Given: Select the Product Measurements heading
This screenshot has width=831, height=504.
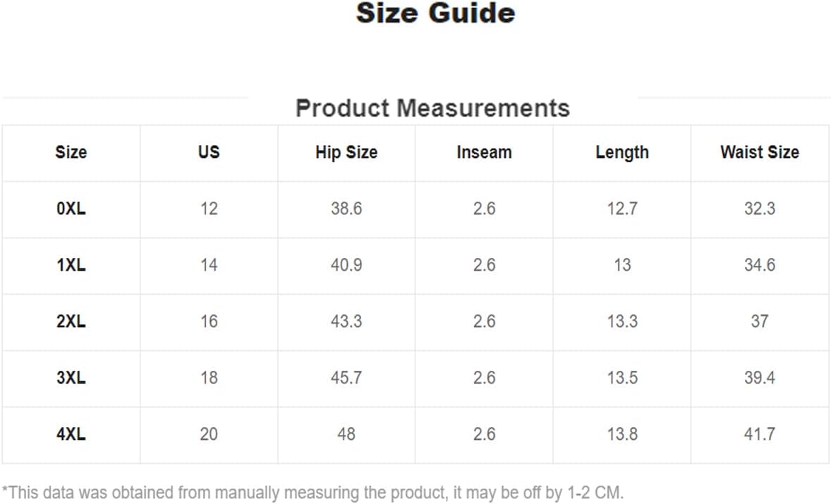Looking at the screenshot, I should pyautogui.click(x=432, y=108).
